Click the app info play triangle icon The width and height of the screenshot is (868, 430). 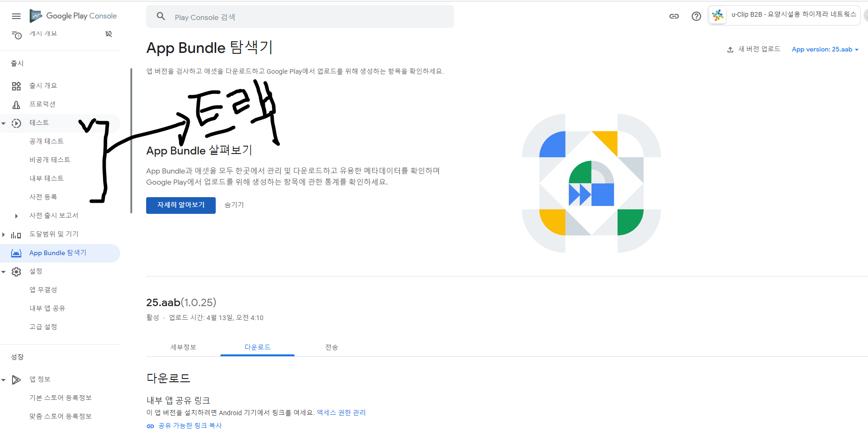pyautogui.click(x=16, y=380)
